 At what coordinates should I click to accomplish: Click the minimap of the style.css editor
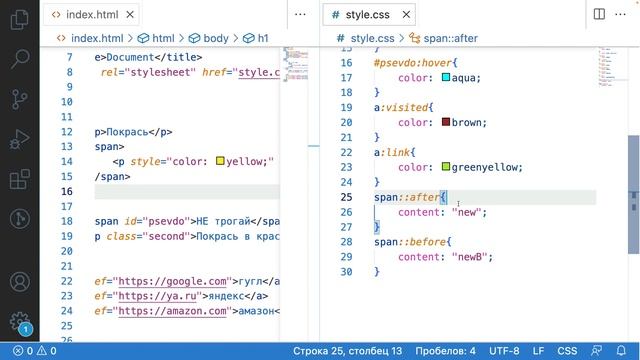[x=611, y=67]
